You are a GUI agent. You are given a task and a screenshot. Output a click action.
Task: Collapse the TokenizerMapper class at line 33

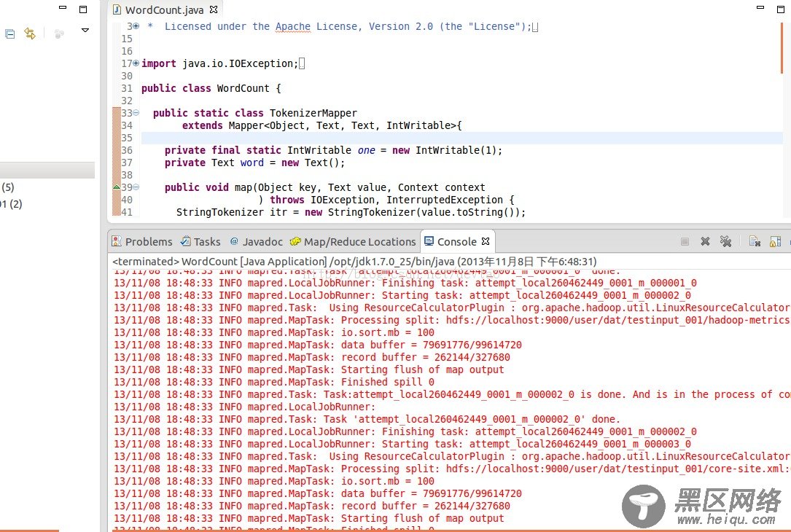coord(136,113)
